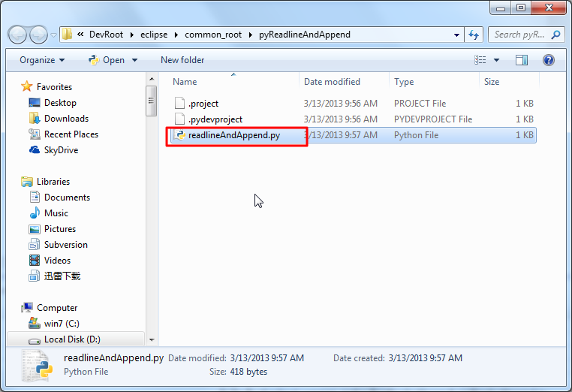Sort by the Date modified column header
Image resolution: width=572 pixels, height=392 pixels.
pyautogui.click(x=344, y=81)
